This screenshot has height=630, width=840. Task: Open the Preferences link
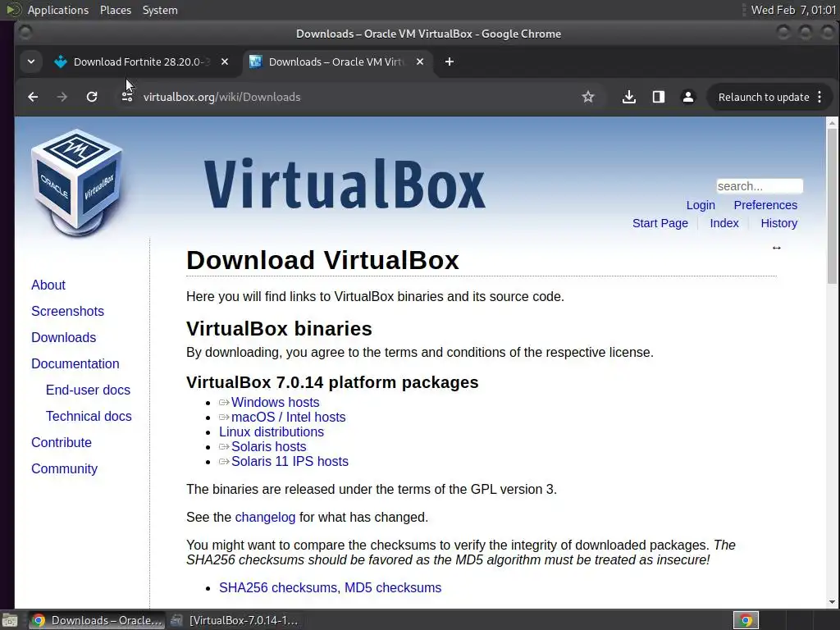(x=765, y=205)
